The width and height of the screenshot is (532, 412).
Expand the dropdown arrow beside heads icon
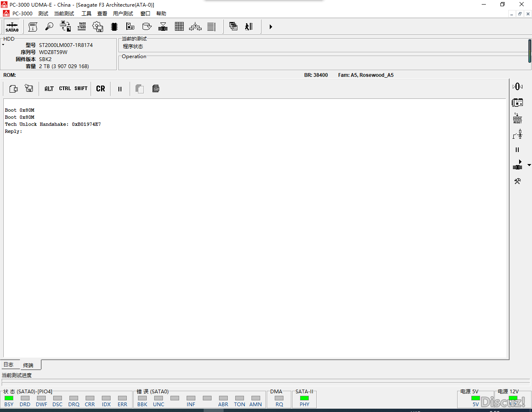pos(529,165)
